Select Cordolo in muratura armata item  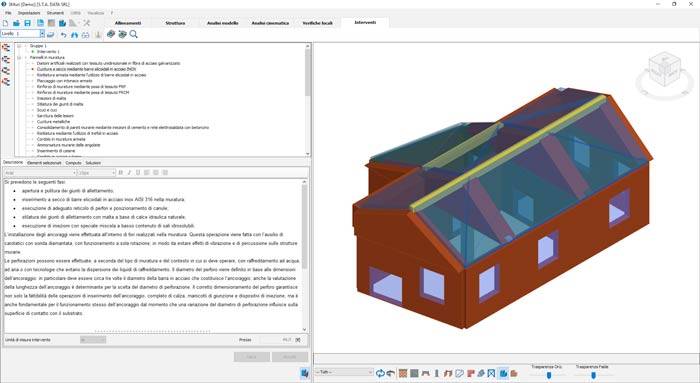click(61, 139)
